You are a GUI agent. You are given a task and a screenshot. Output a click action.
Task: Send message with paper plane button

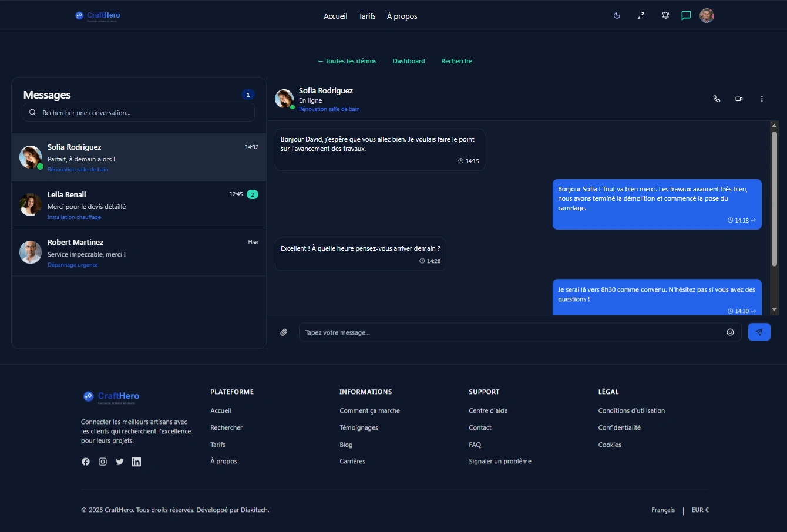pyautogui.click(x=759, y=332)
